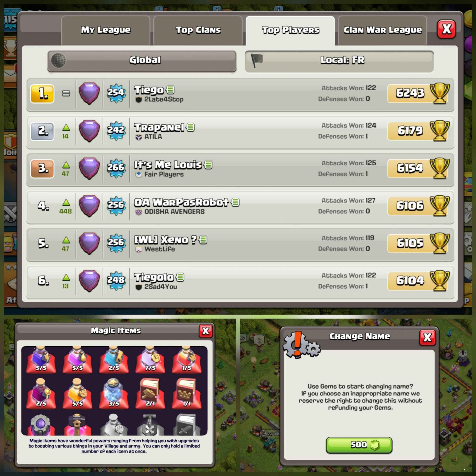Expand the player menu for [WL] Xeno
This screenshot has height=476, width=476.
pos(203,240)
